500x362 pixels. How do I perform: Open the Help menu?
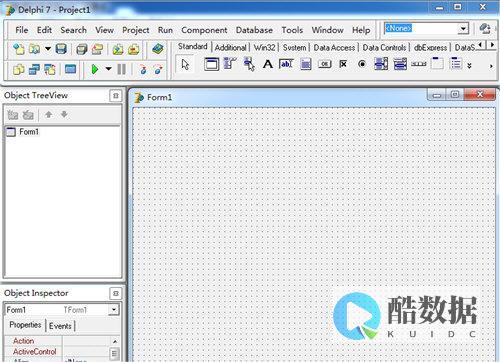(x=361, y=30)
